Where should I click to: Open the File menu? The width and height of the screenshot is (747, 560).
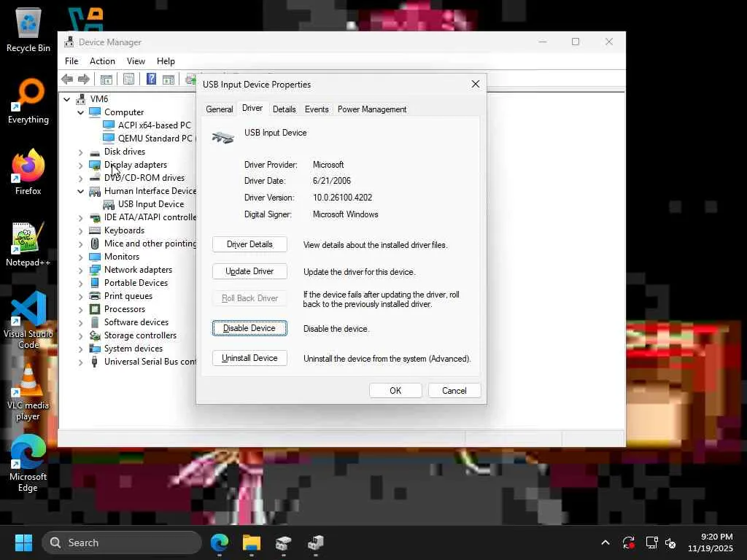(71, 61)
